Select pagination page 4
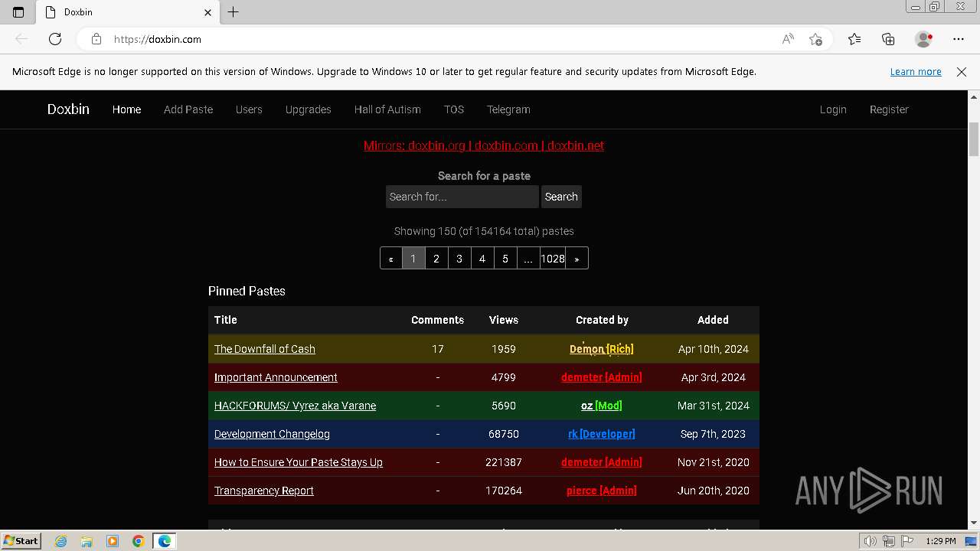Screen dimensions: 980x551 click(x=482, y=258)
